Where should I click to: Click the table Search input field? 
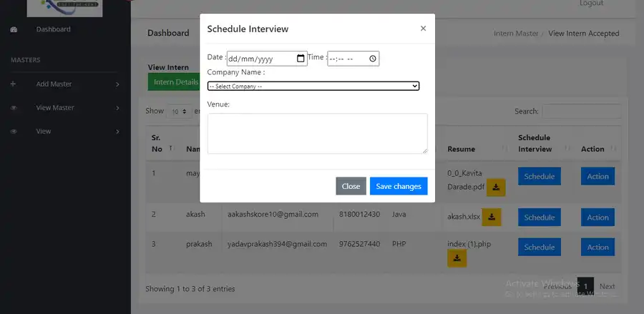[581, 112]
